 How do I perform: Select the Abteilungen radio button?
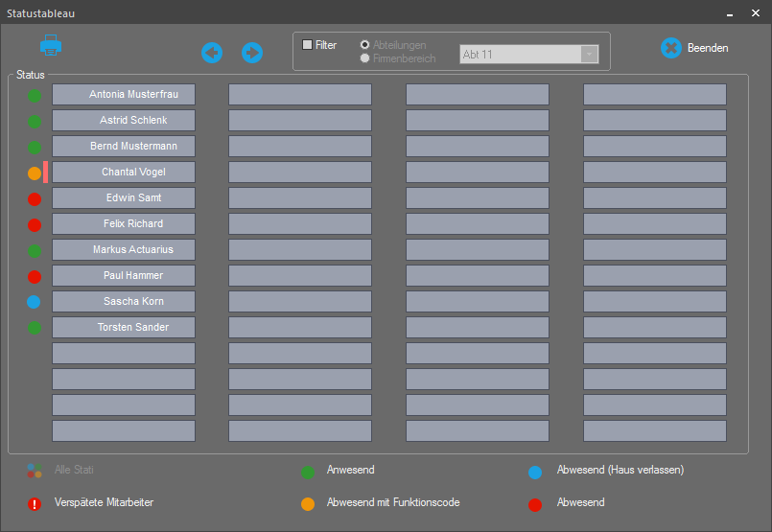[365, 45]
